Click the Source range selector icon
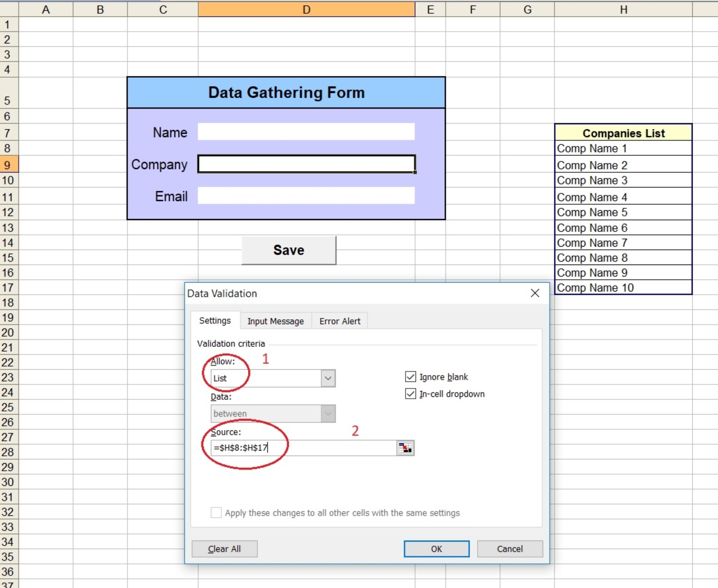718x588 pixels. 405,448
